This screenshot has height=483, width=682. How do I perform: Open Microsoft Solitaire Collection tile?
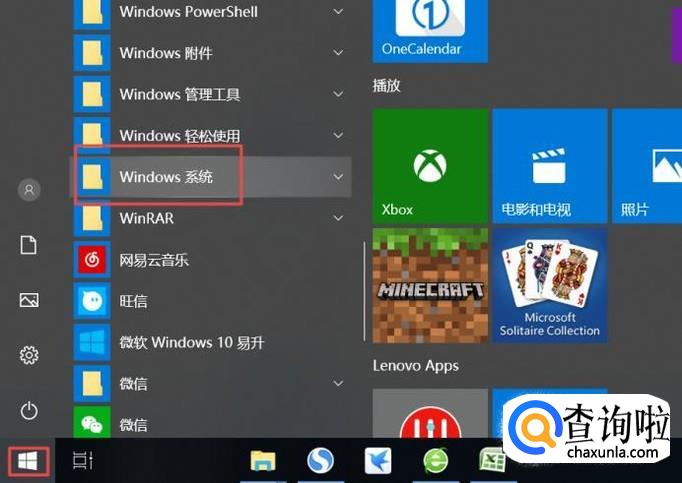click(x=550, y=285)
